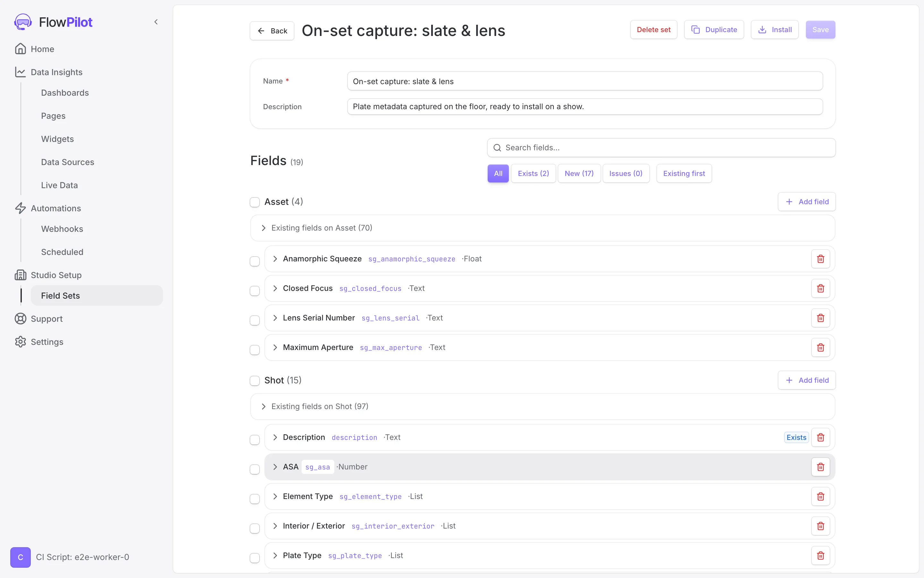Delete the Interior / Exterior field
The image size is (924, 578).
[x=820, y=526]
